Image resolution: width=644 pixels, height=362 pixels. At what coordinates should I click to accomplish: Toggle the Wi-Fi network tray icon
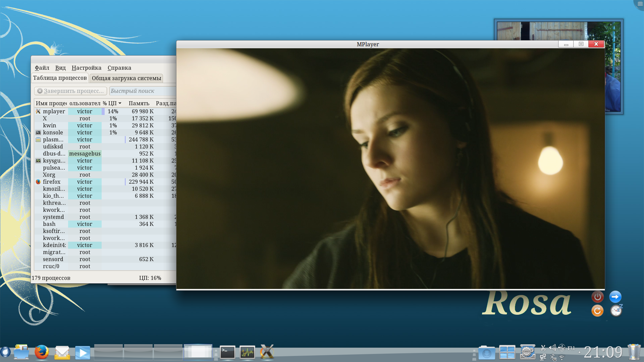point(562,358)
